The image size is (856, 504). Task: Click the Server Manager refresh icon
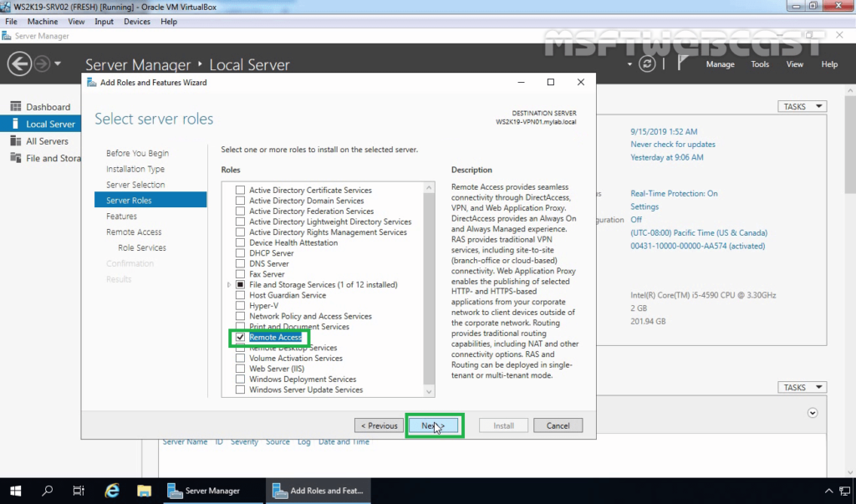pos(647,64)
